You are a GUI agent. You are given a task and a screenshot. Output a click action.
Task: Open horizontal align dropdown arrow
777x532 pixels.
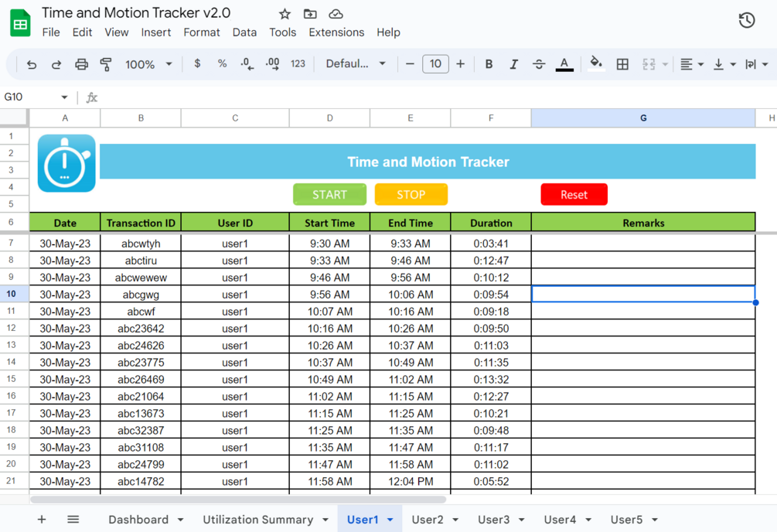(x=700, y=64)
